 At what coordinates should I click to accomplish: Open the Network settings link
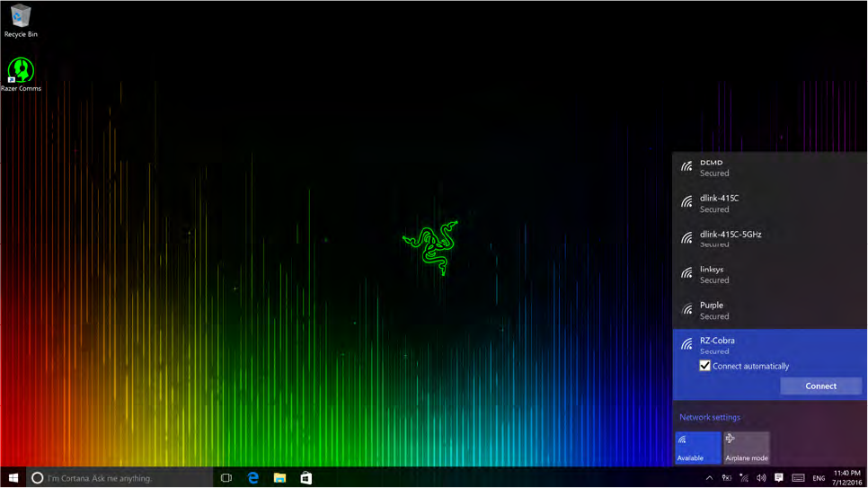[x=710, y=417]
